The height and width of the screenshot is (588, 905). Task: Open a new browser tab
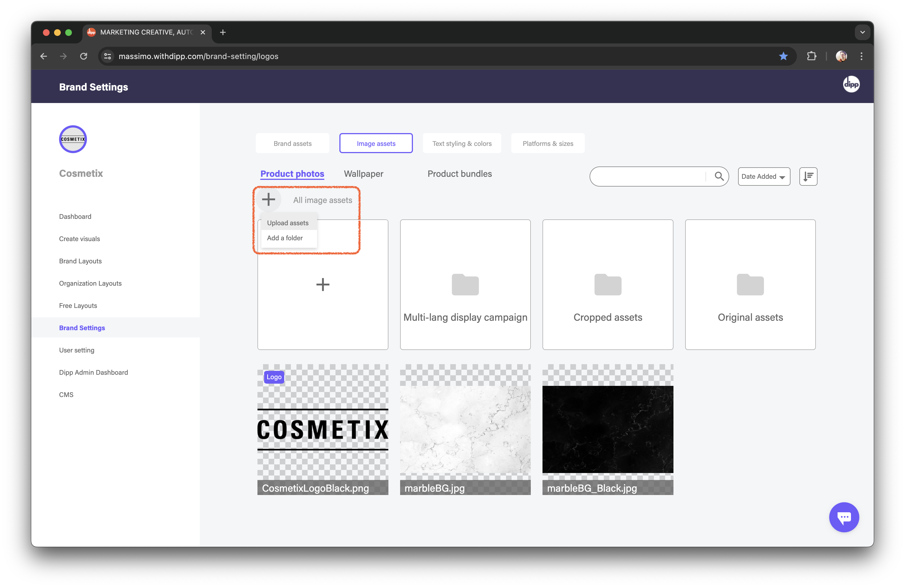coord(223,32)
